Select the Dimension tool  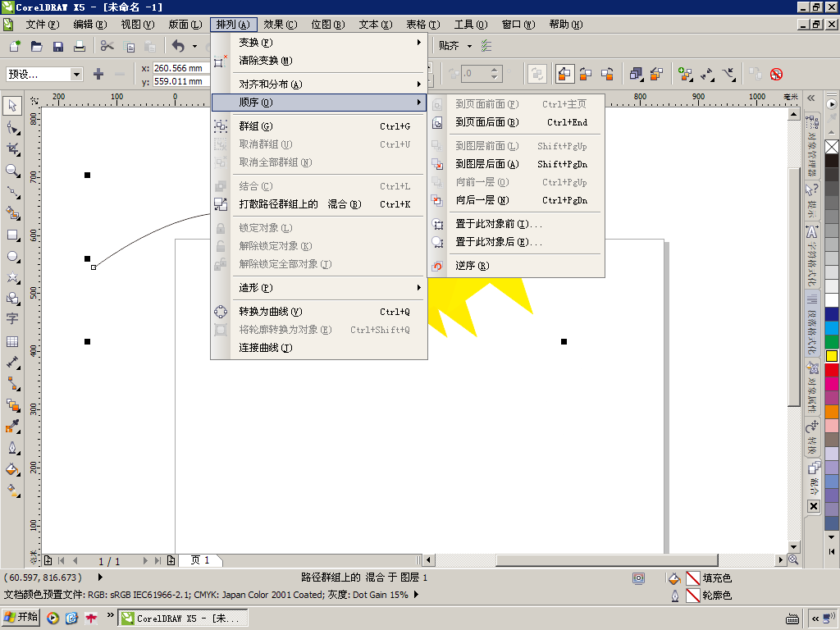coord(11,363)
